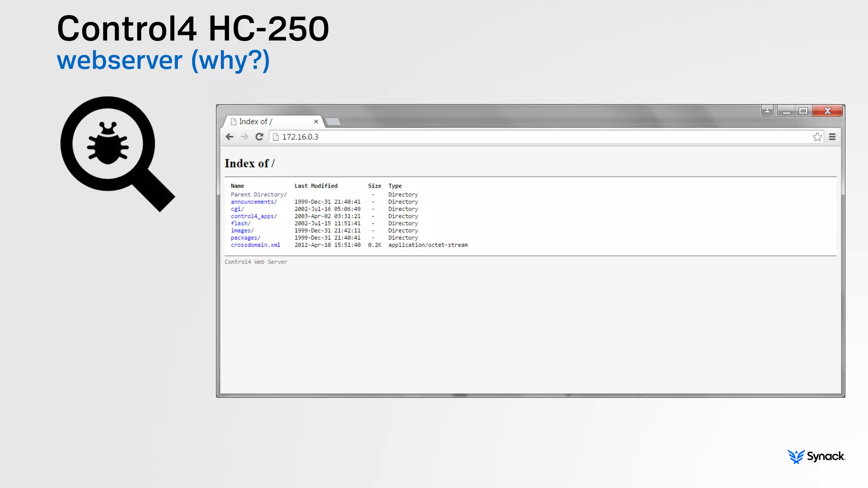This screenshot has width=868, height=488.
Task: Open the control4_apps/ directory link
Action: 253,216
